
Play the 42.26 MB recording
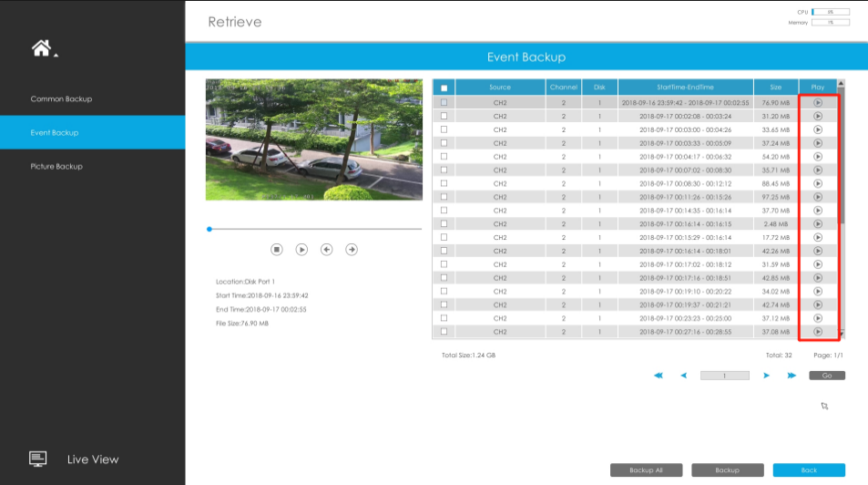pos(818,251)
